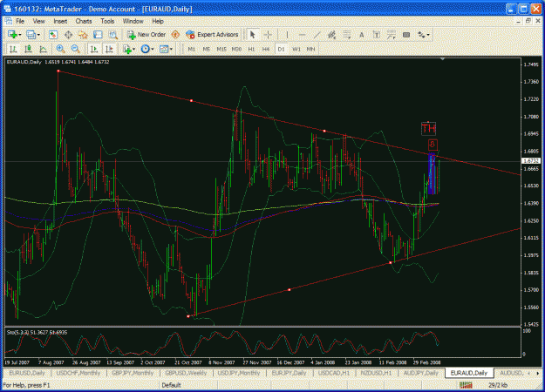Toggle chart shift from right border
The width and height of the screenshot is (545, 392).
[109, 49]
